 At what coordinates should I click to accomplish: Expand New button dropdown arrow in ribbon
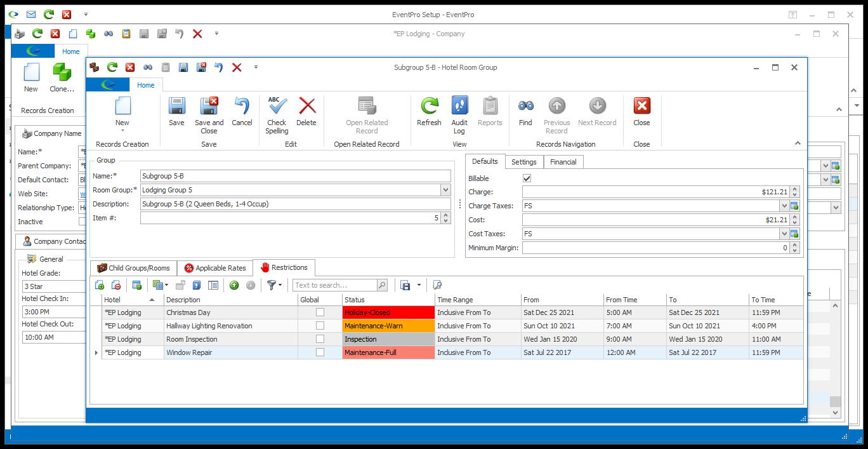[122, 131]
